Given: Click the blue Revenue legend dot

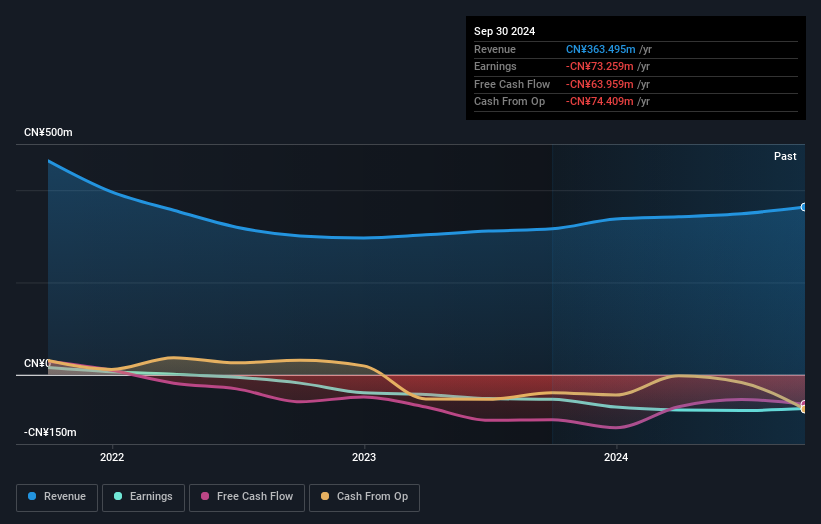Looking at the screenshot, I should coord(32,496).
